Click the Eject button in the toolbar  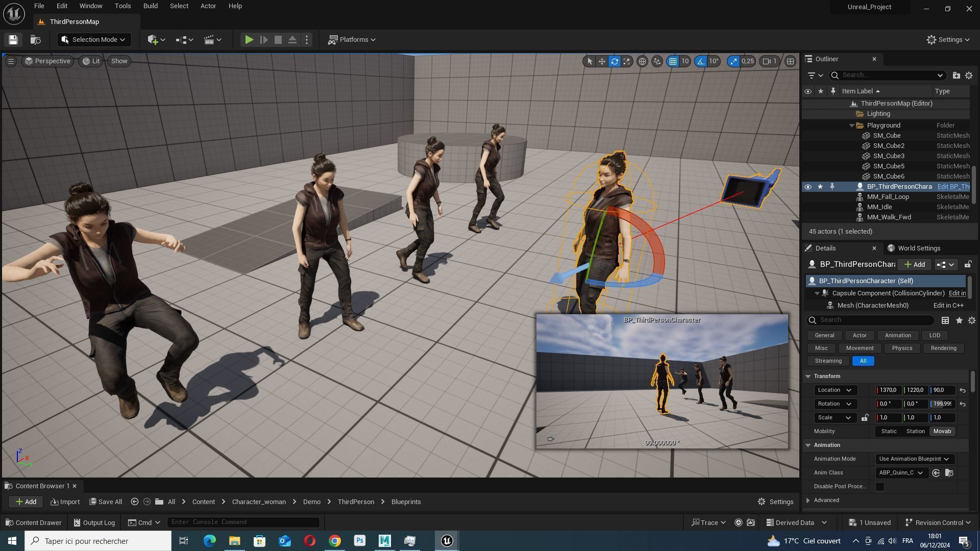click(292, 40)
